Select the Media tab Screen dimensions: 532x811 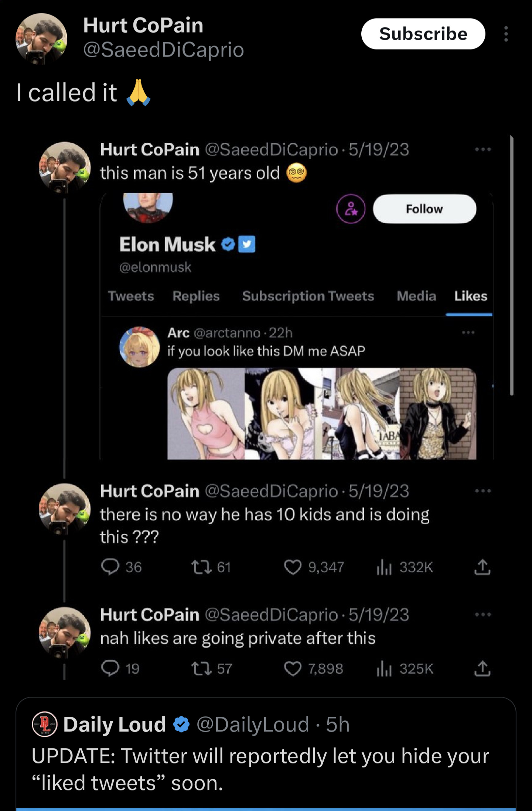pyautogui.click(x=416, y=296)
